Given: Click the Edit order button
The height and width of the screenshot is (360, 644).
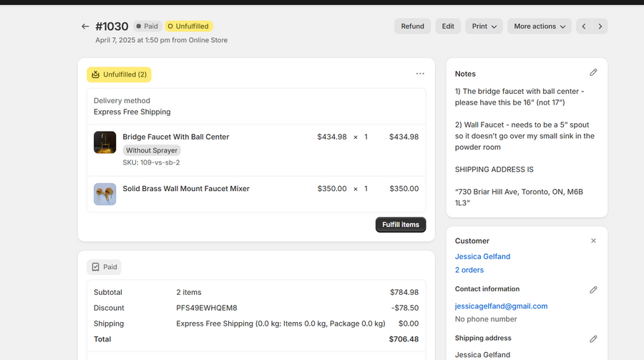Looking at the screenshot, I should pos(448,26).
